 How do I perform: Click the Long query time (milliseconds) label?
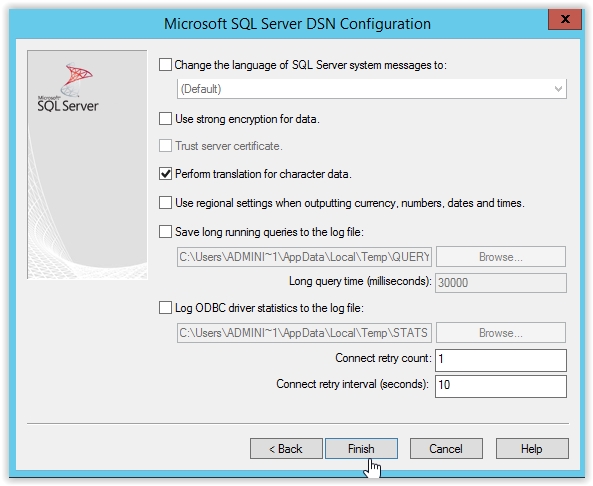click(x=360, y=281)
